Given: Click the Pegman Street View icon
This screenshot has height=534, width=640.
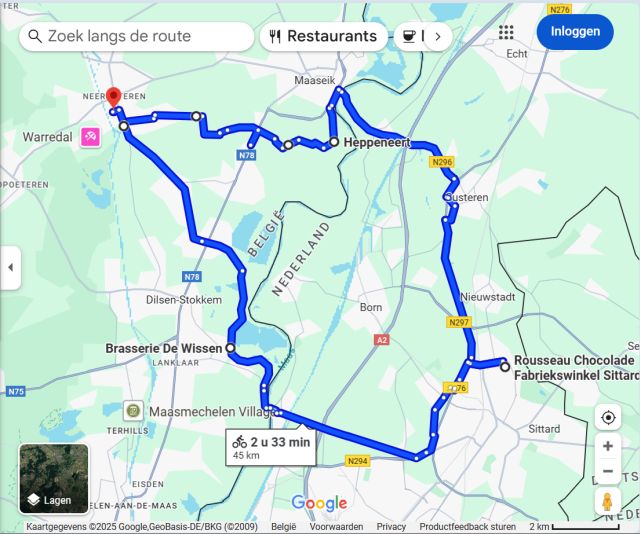Looking at the screenshot, I should 608,502.
